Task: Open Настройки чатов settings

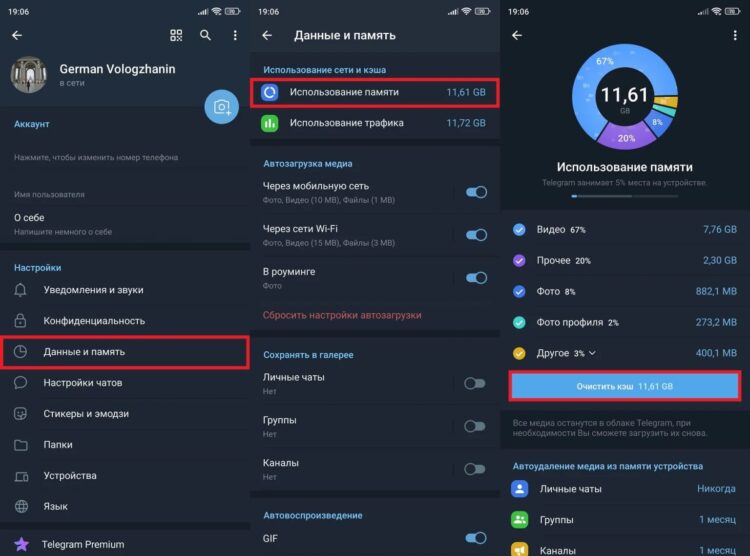Action: (x=125, y=383)
